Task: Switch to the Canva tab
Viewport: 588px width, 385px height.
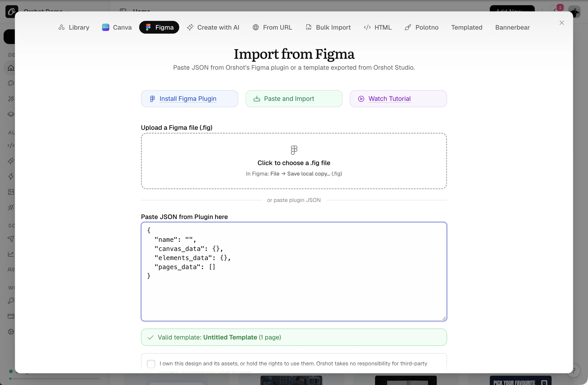Action: (117, 27)
